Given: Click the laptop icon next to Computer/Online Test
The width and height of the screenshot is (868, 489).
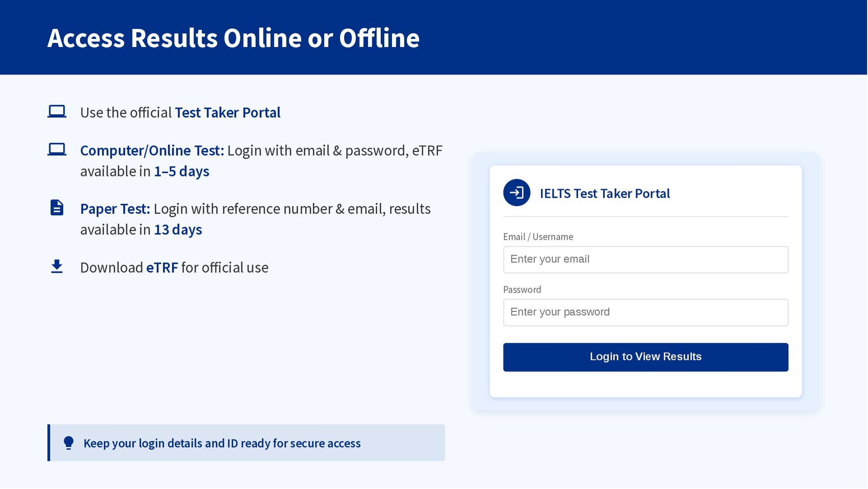Looking at the screenshot, I should pyautogui.click(x=57, y=150).
